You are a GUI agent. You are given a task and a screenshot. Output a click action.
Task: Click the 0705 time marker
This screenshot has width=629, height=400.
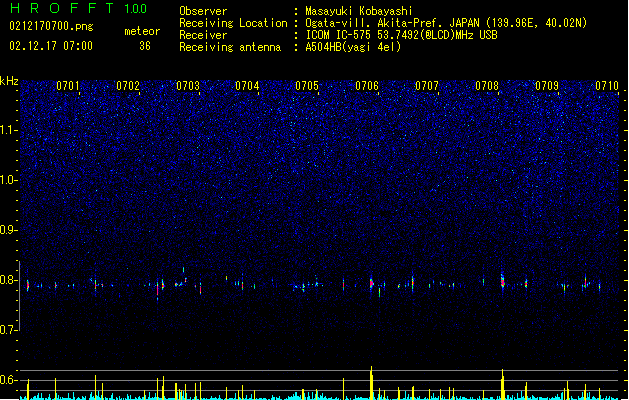307,86
